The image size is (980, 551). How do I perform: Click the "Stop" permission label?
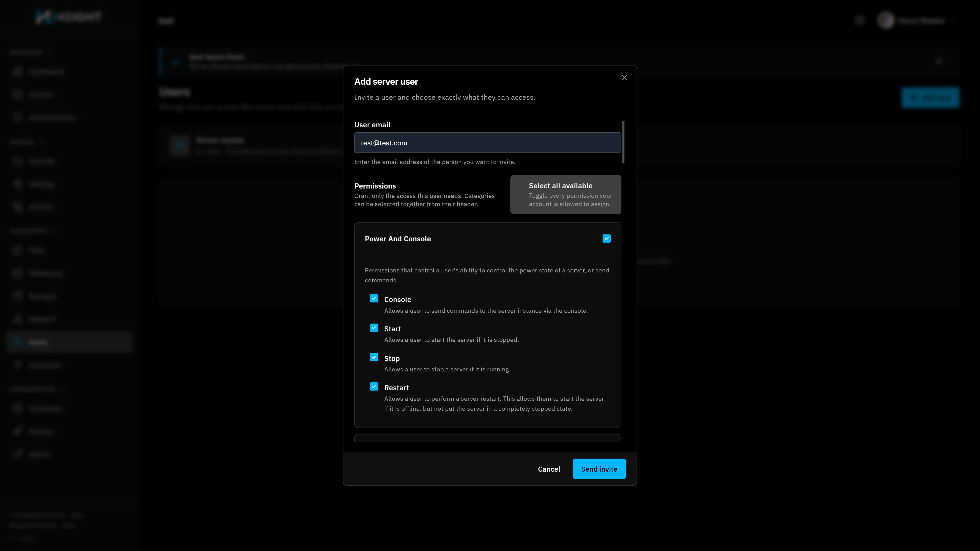(x=392, y=359)
